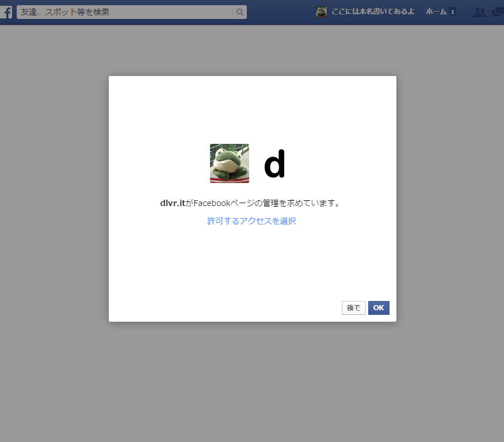Confirm with the OK button
This screenshot has width=504, height=442.
[379, 308]
